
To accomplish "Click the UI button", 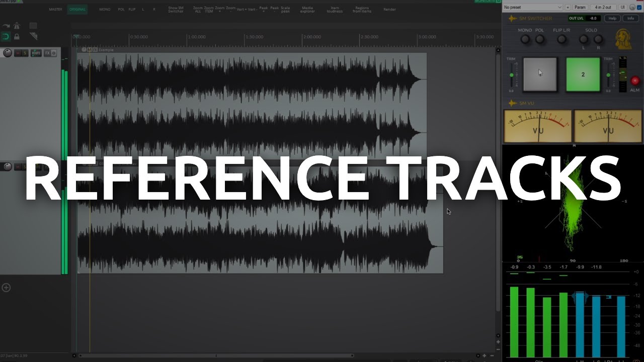I will coord(622,7).
